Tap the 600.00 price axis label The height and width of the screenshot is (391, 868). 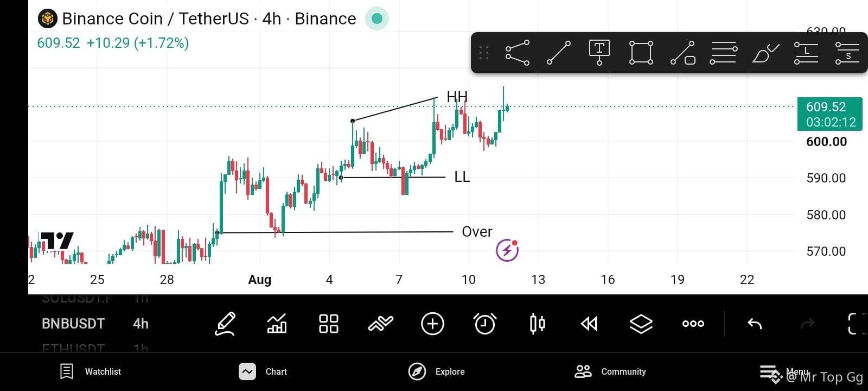tap(826, 142)
